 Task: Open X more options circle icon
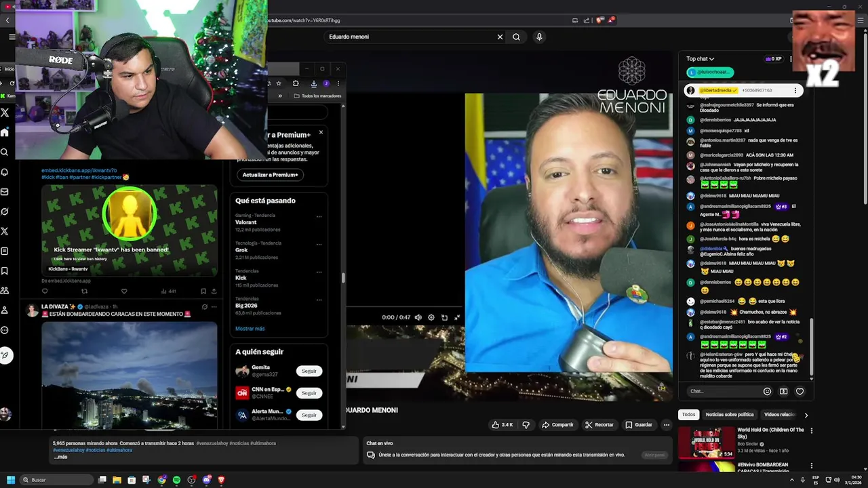coord(5,330)
